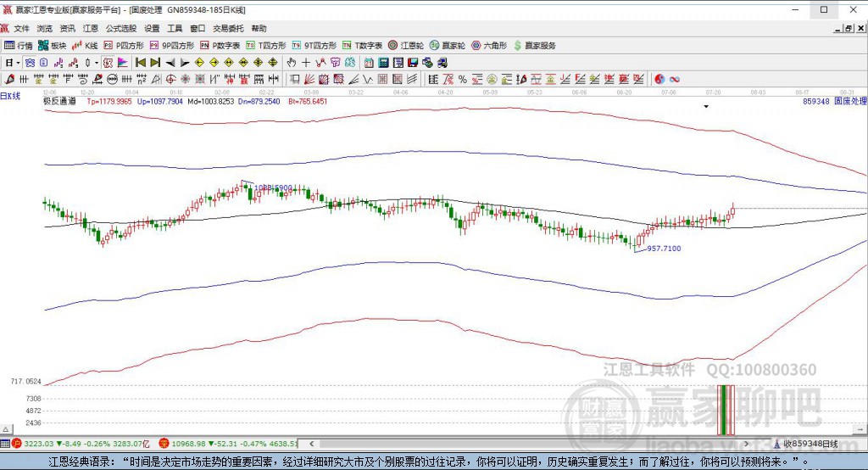Open the calculator icon in toolbar
Viewport: 868px width, 470px height.
pyautogui.click(x=383, y=63)
